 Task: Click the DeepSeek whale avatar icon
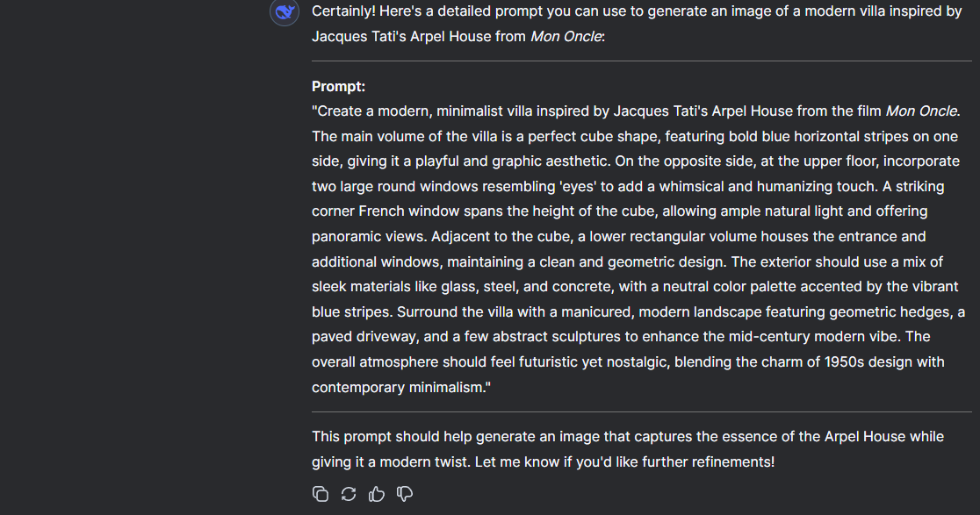point(285,12)
